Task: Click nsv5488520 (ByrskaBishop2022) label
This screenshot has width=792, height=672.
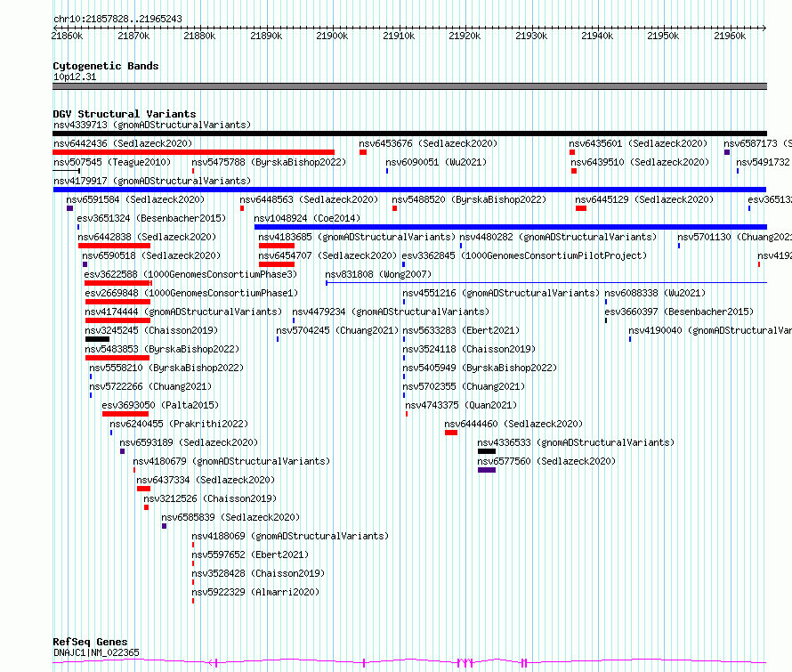Action: click(x=469, y=199)
